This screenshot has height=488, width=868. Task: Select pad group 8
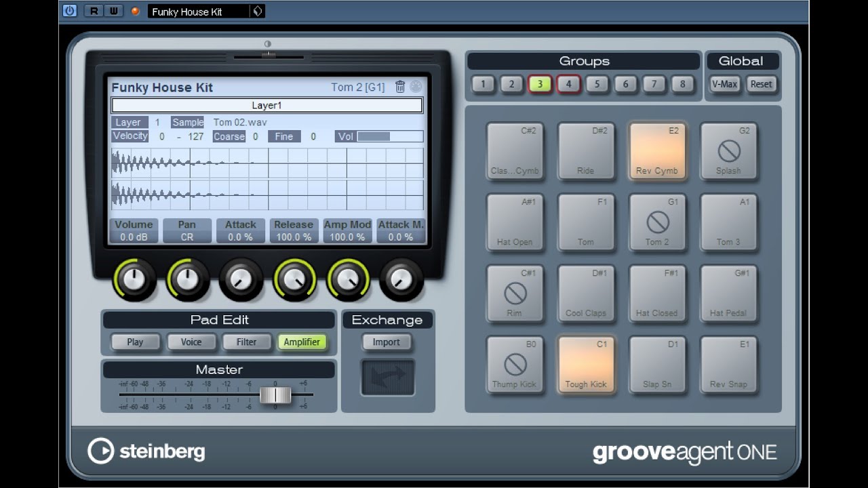click(682, 84)
